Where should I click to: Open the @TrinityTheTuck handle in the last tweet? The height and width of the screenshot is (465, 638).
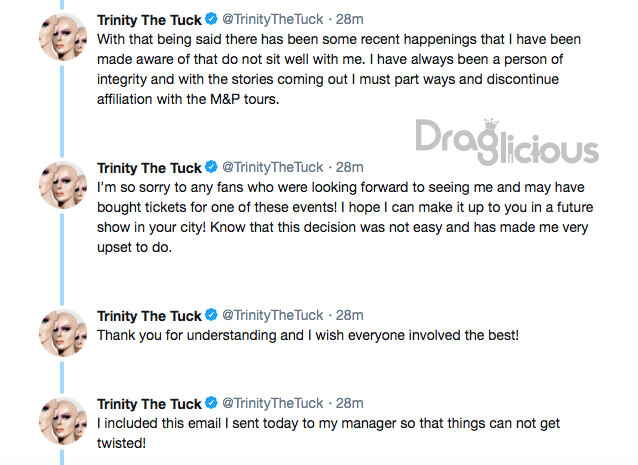[273, 403]
